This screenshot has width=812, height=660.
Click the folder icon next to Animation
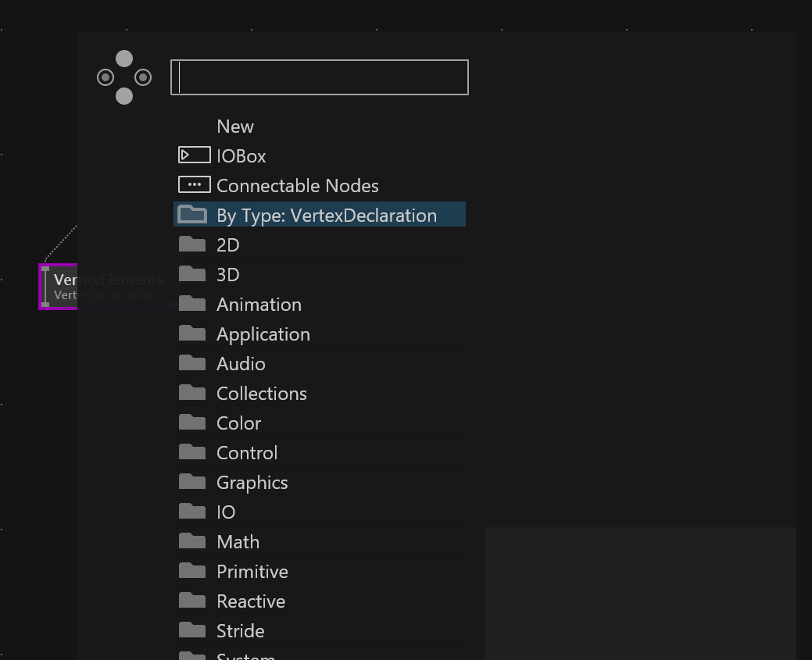pyautogui.click(x=192, y=304)
